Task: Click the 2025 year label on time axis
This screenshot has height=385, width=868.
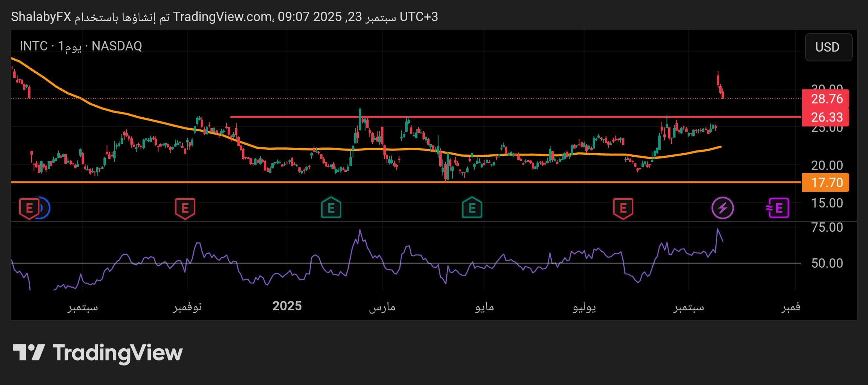Action: [x=287, y=306]
